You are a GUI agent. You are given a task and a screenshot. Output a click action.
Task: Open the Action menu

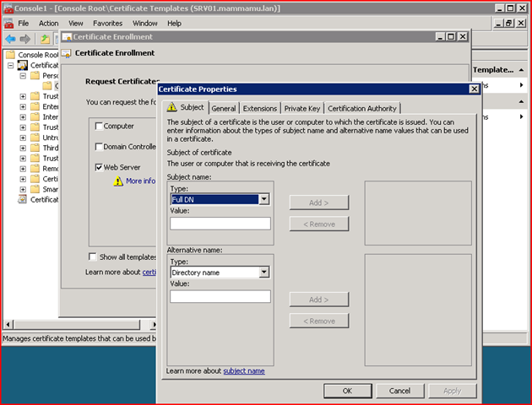click(49, 23)
